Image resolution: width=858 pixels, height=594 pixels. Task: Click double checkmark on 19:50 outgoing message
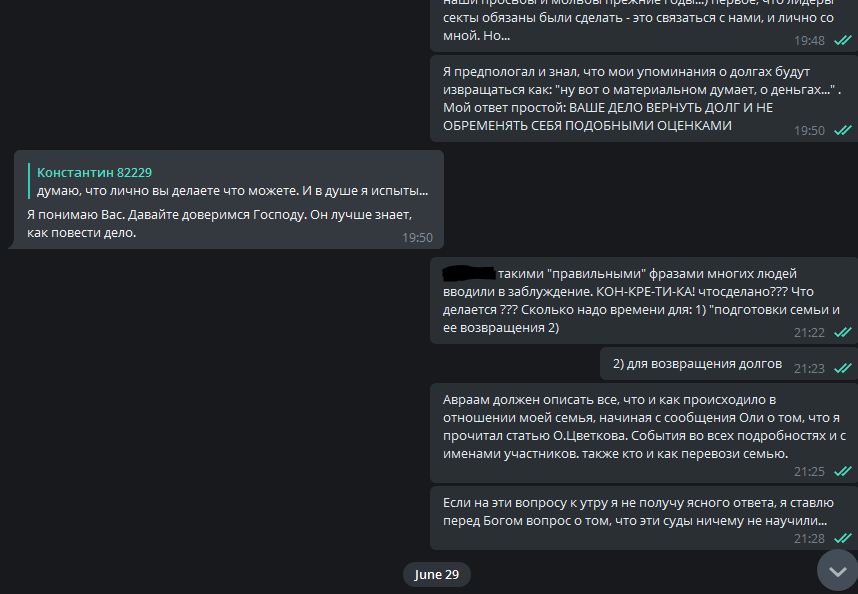(842, 130)
